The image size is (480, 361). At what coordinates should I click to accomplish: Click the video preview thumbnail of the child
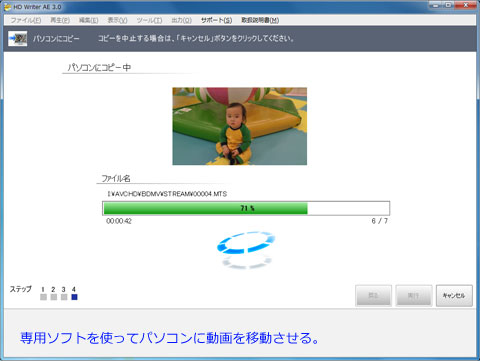[239, 126]
